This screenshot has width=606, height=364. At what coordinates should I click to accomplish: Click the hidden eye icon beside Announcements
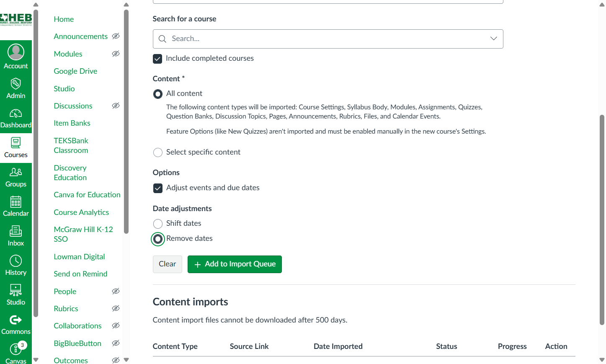(116, 36)
